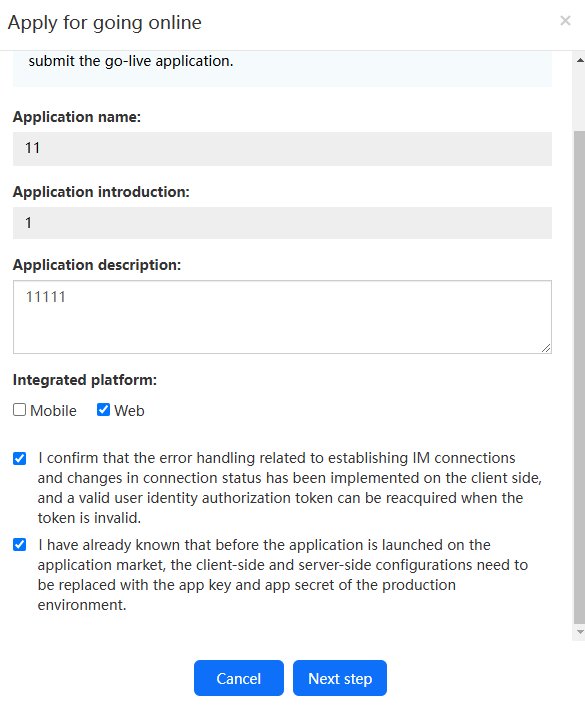Image resolution: width=585 pixels, height=715 pixels.
Task: Click the "submit the go-live application" notice banner
Action: 282,68
